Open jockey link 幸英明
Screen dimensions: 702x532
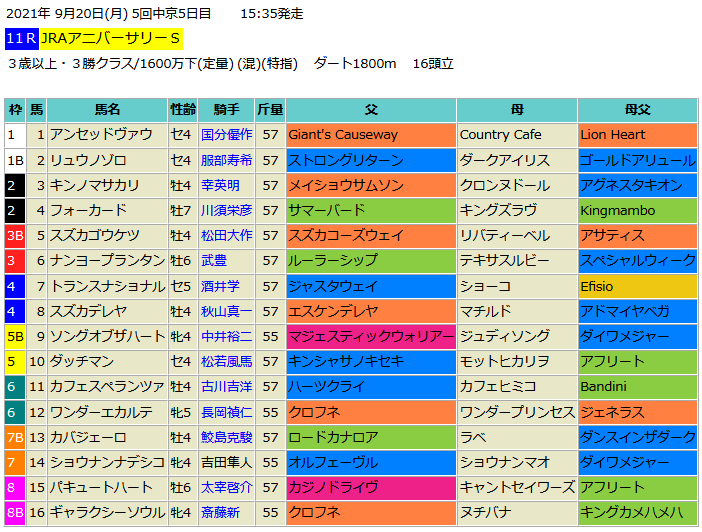coord(220,185)
